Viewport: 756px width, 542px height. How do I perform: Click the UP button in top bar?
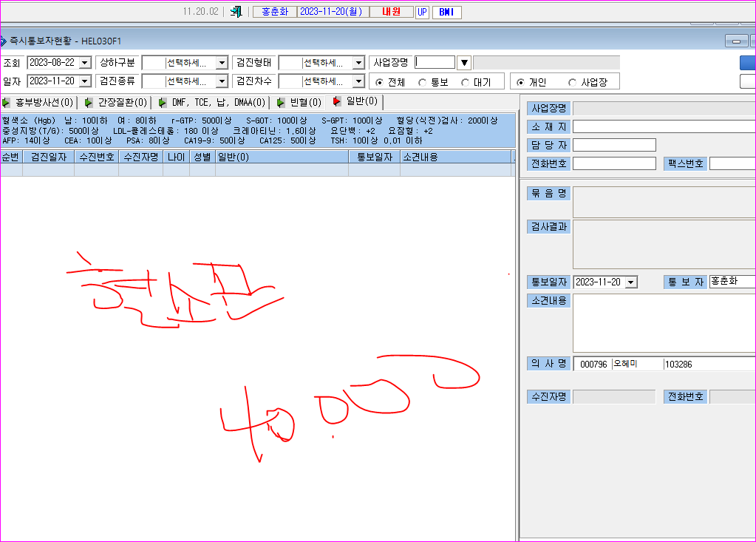click(x=423, y=12)
